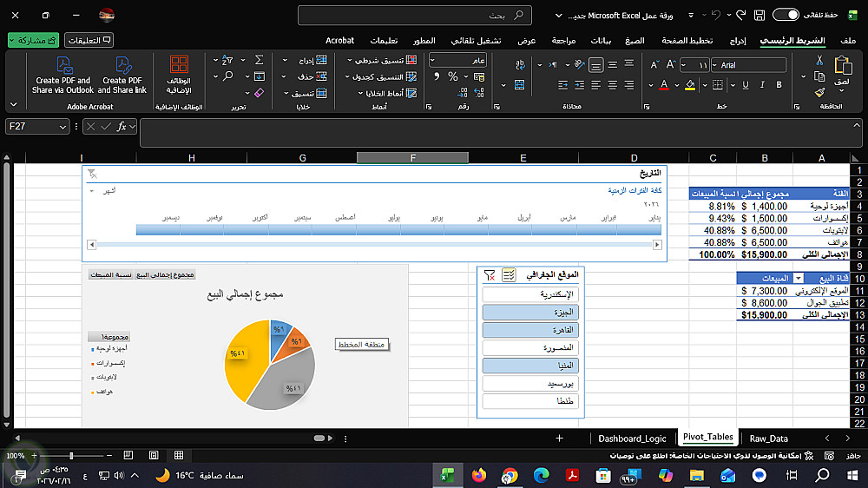Select الإسكندرية in the location slicer
Image resolution: width=868 pixels, height=488 pixels.
pos(530,294)
